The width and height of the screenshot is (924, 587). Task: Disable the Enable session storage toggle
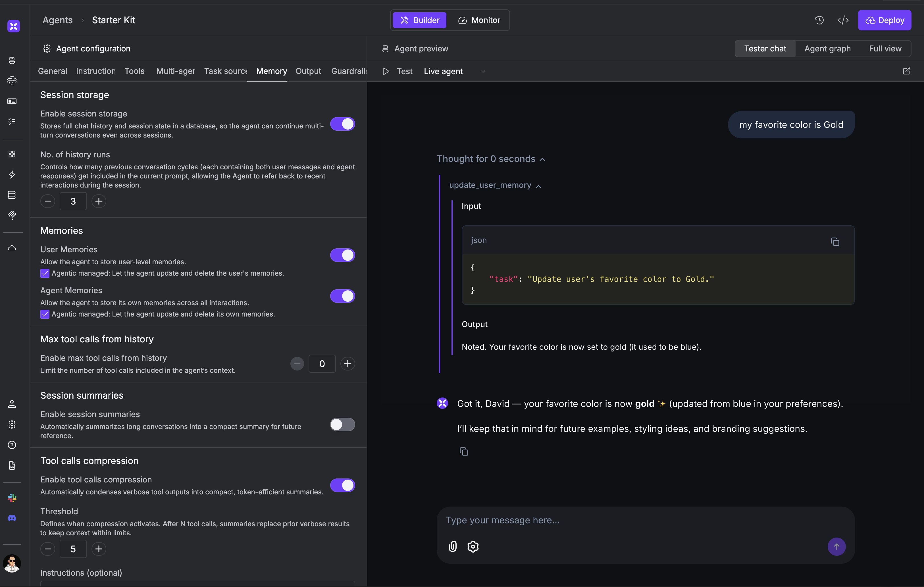tap(342, 124)
